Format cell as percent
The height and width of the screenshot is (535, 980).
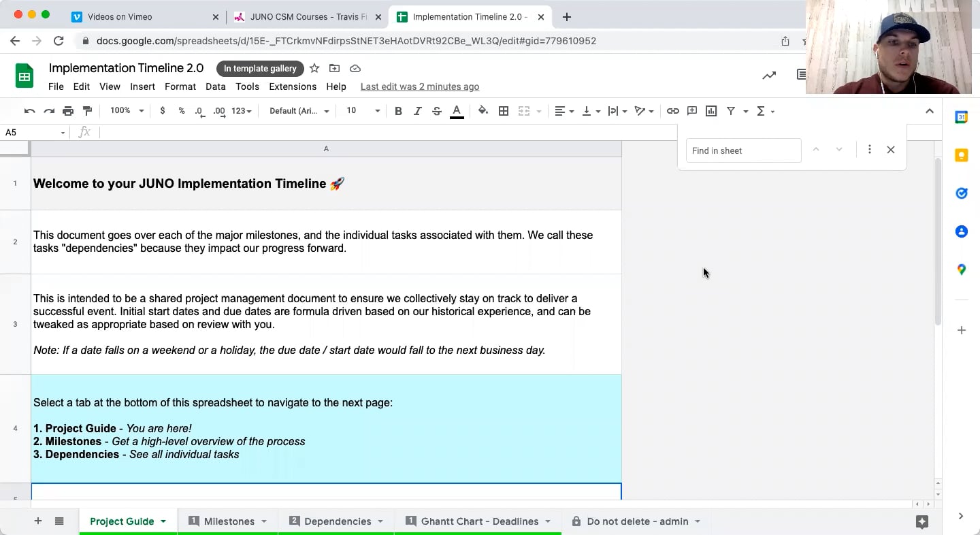[x=182, y=111]
